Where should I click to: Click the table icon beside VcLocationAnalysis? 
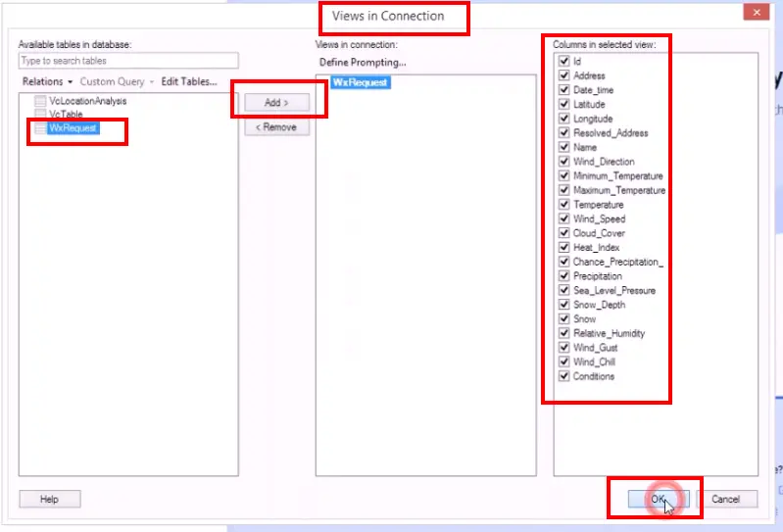(39, 101)
